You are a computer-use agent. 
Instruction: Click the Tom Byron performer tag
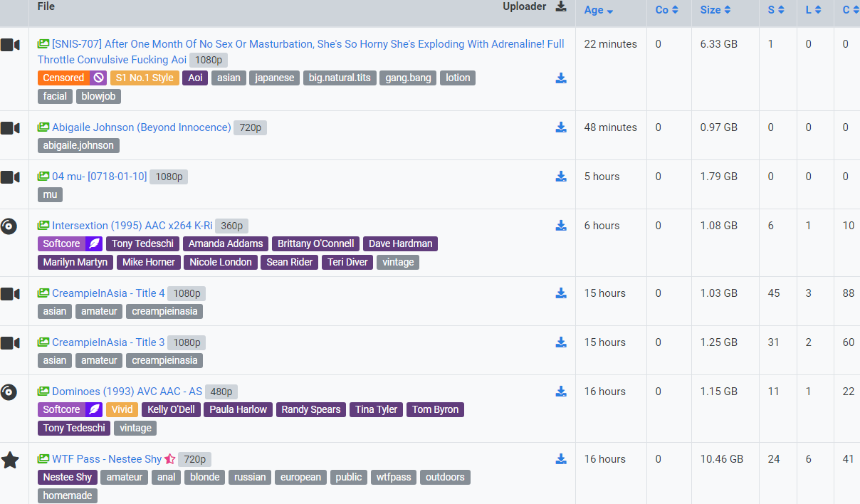436,410
